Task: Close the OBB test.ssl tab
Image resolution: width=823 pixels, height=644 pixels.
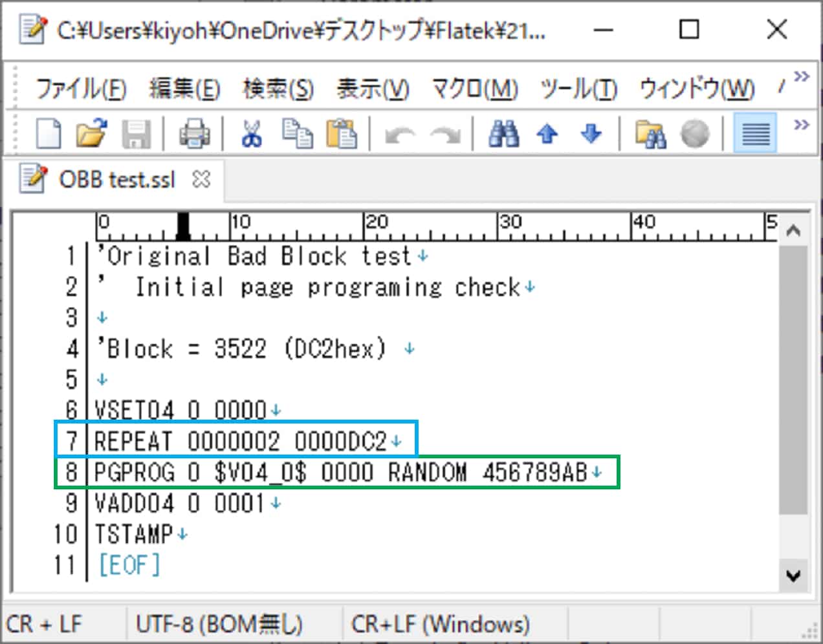Action: (201, 180)
